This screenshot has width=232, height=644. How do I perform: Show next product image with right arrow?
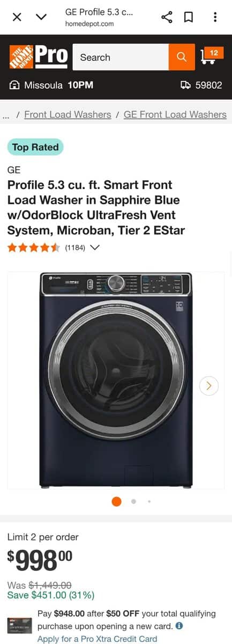point(209,385)
